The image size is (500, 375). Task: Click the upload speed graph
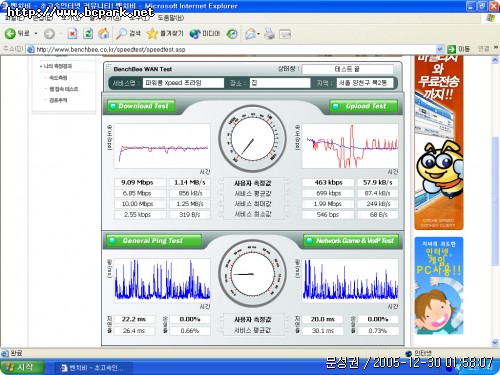point(350,146)
